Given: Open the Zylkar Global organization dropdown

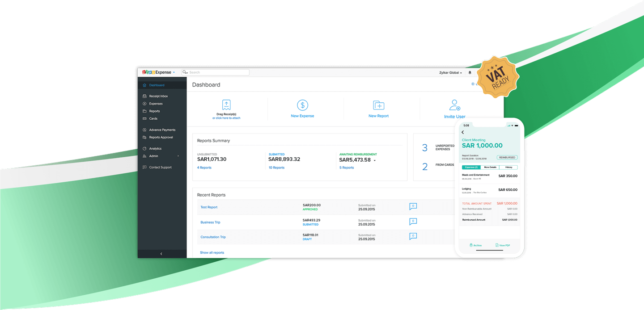Looking at the screenshot, I should [x=450, y=72].
